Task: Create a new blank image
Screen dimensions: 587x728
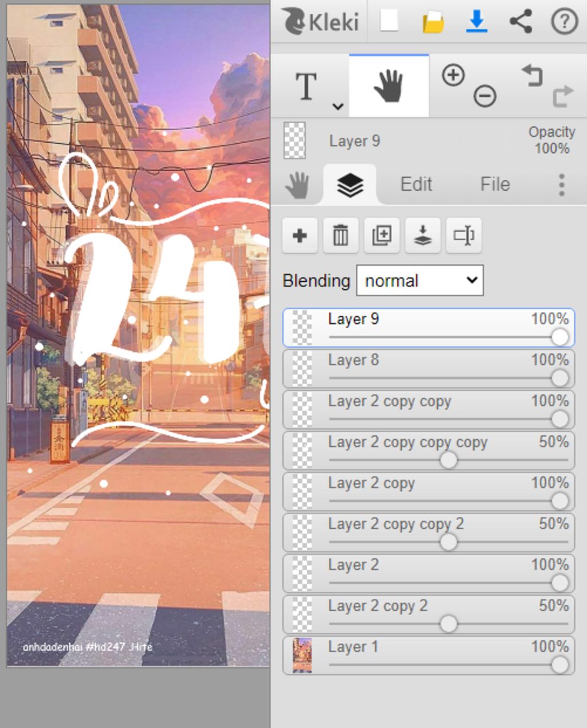Action: (x=389, y=21)
